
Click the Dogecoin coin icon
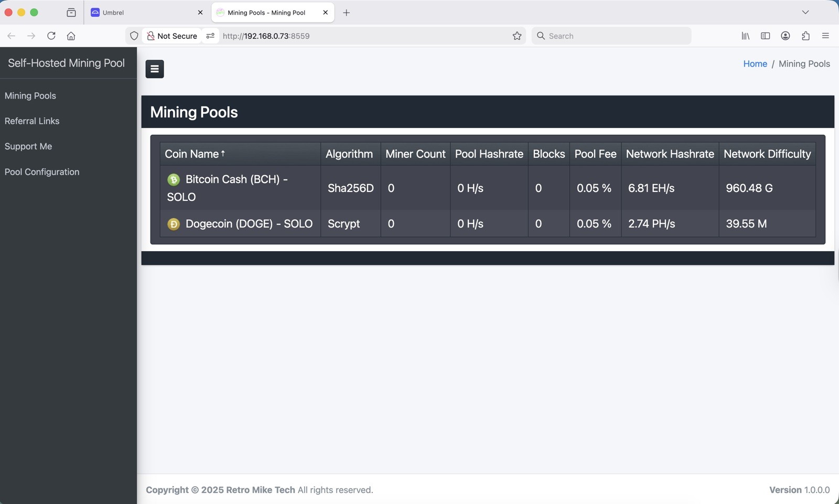[x=174, y=223]
